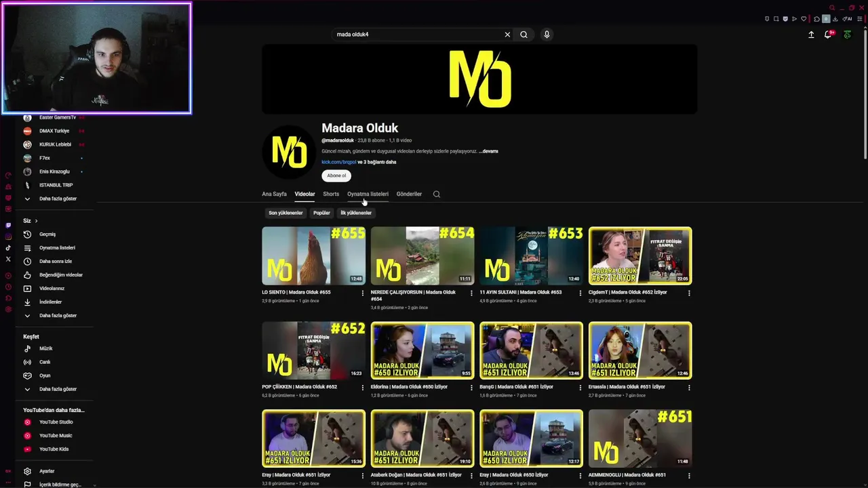
Task: Clear the search box with X icon
Action: (507, 35)
